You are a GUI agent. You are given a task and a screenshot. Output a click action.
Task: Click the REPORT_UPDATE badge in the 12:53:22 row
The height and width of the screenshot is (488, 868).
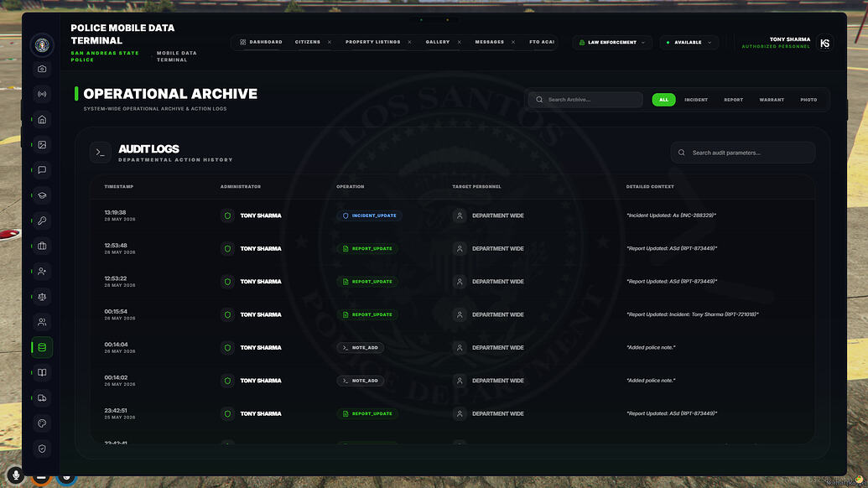pyautogui.click(x=367, y=282)
